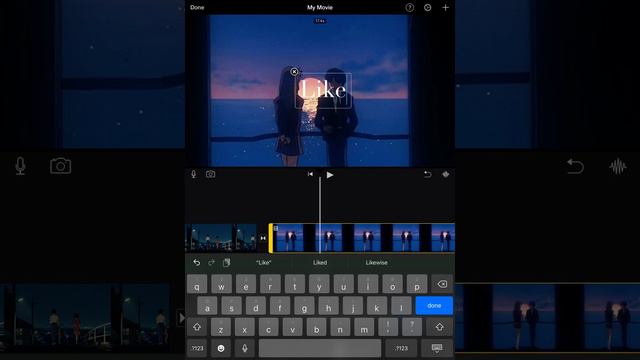Screen dimensions: 640x360
Task: Tap the T key
Action: 295,284
